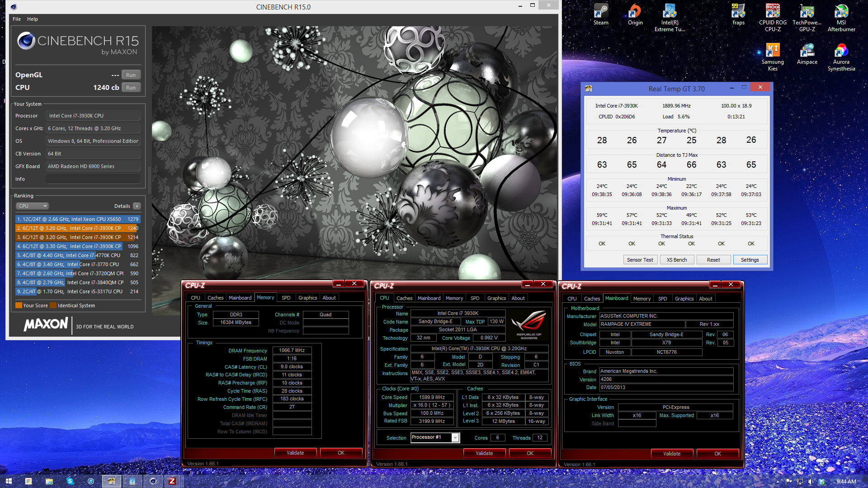Switch to Cinebench taskbar button
The width and height of the screenshot is (868, 488).
(x=153, y=481)
